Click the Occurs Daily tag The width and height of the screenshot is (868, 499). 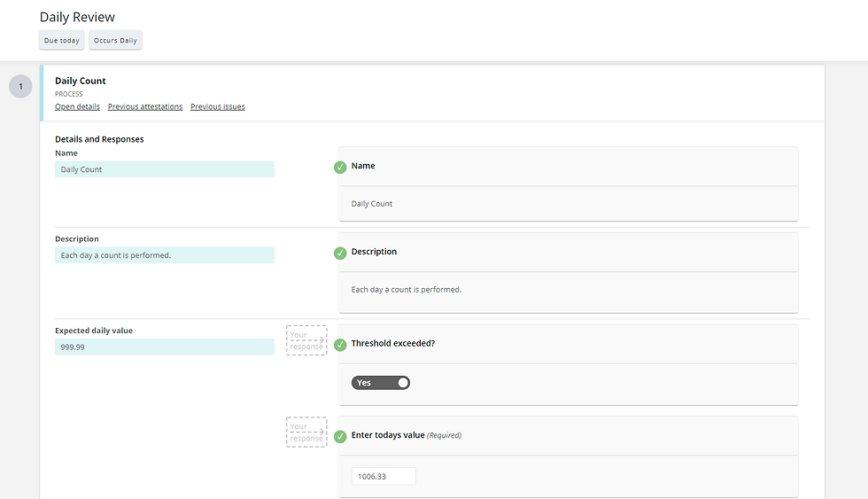click(115, 41)
